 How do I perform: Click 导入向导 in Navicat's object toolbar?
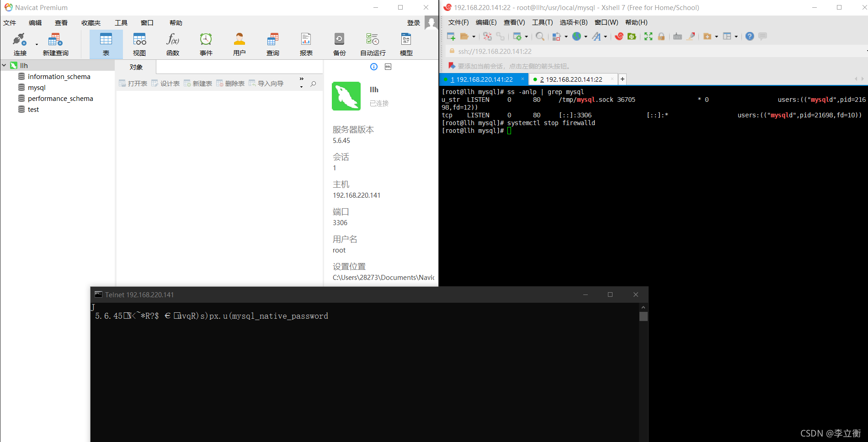click(x=266, y=84)
